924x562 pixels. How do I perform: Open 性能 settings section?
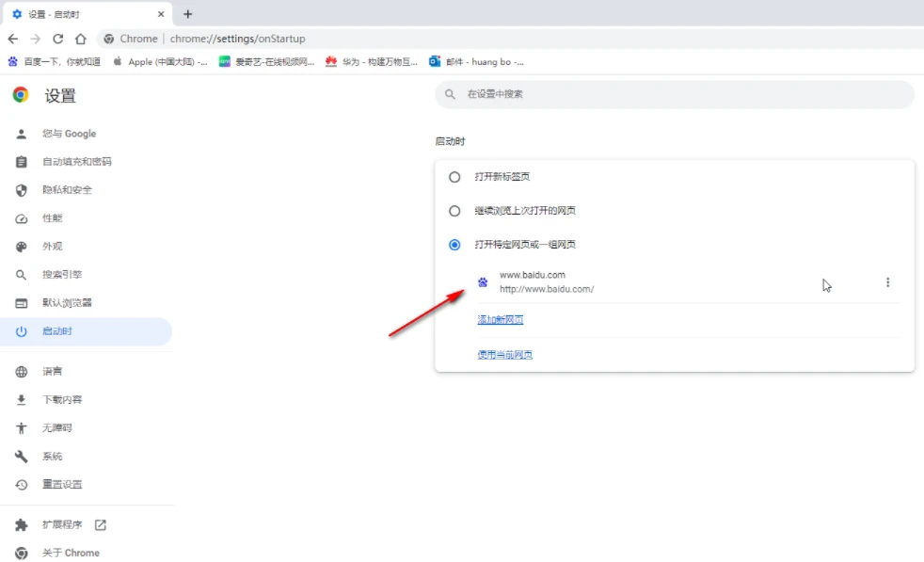[86, 218]
